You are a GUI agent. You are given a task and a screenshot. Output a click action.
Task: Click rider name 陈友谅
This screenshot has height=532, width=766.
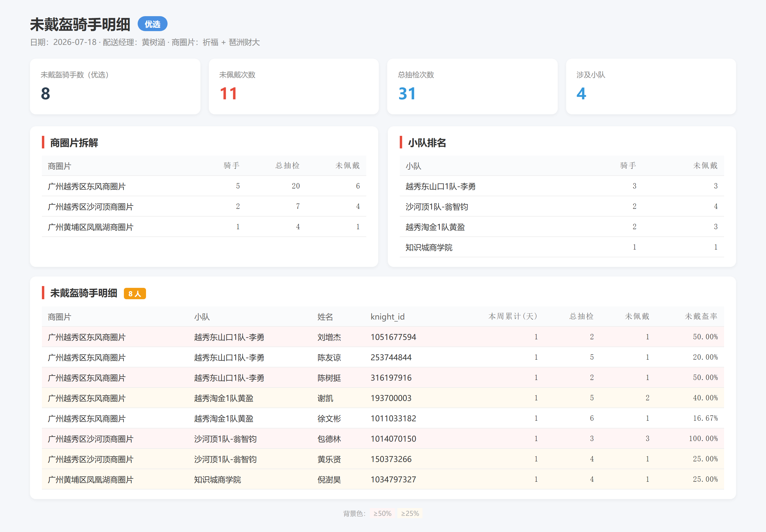[x=329, y=357]
